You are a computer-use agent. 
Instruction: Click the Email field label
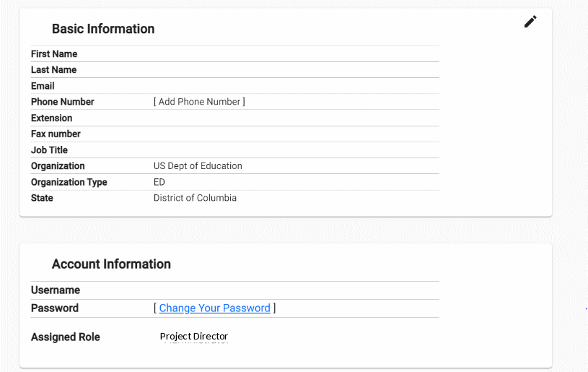[x=43, y=86]
